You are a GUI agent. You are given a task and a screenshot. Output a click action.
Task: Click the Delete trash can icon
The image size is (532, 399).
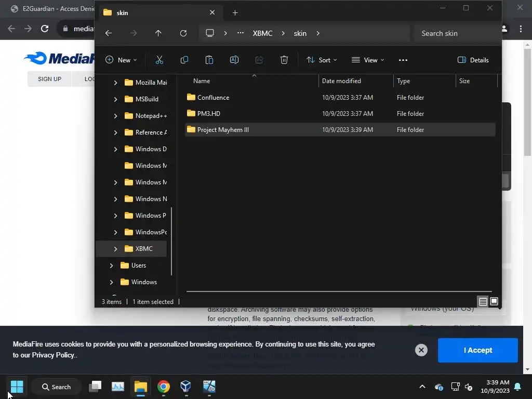point(284,60)
